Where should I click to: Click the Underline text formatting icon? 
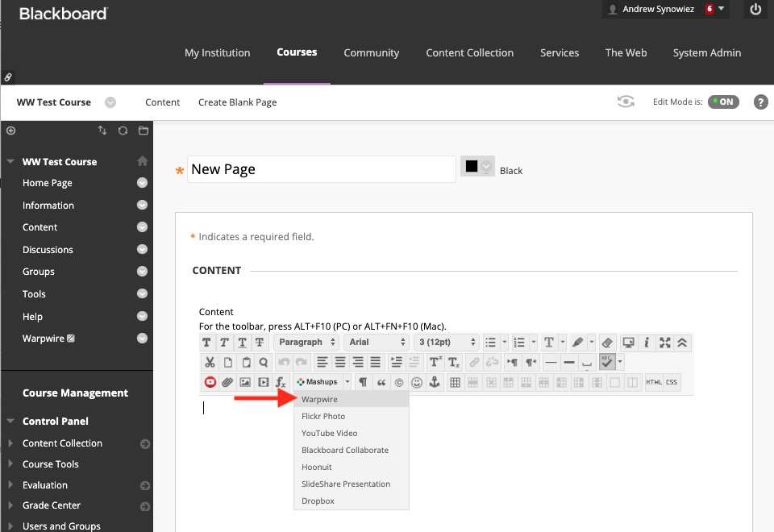pyautogui.click(x=243, y=342)
